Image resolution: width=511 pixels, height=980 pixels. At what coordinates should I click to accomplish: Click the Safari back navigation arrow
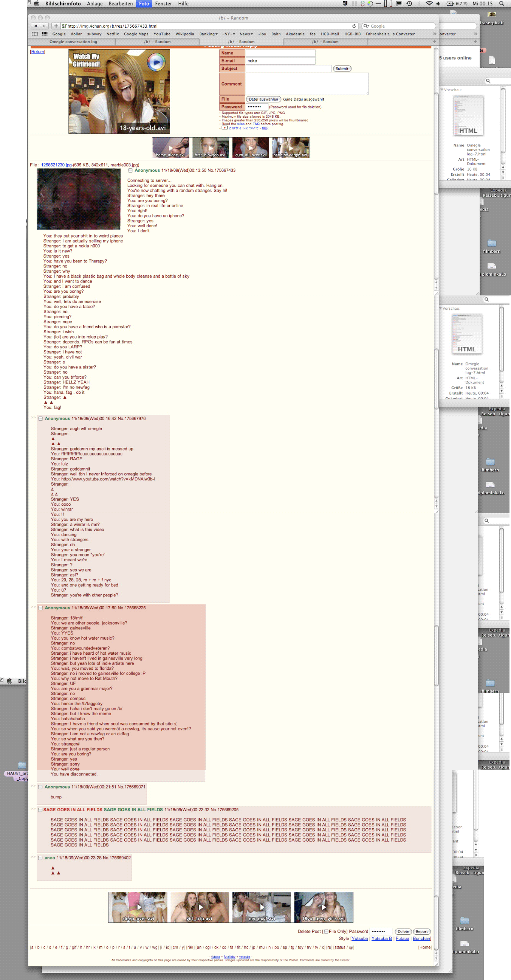click(x=36, y=26)
